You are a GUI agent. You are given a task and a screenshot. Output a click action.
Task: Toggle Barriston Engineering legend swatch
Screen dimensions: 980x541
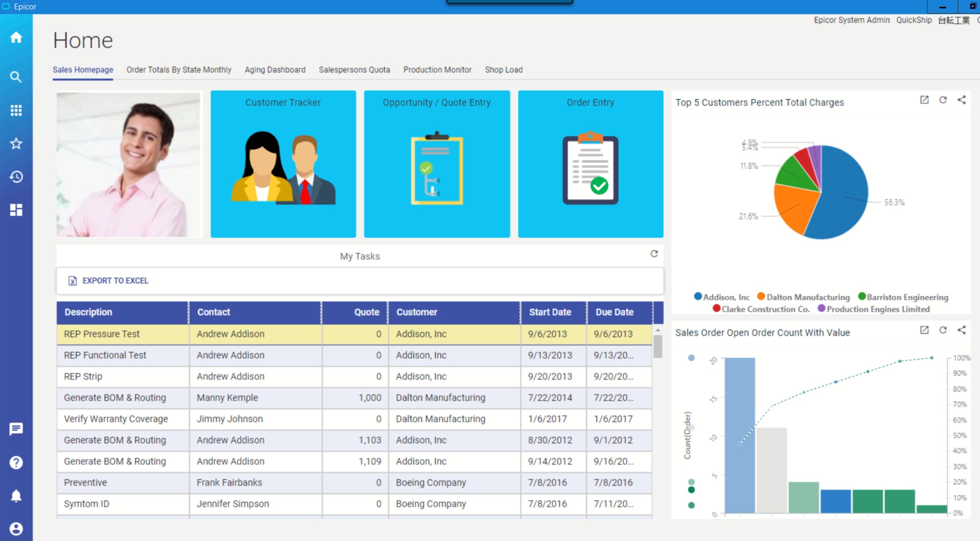(862, 296)
